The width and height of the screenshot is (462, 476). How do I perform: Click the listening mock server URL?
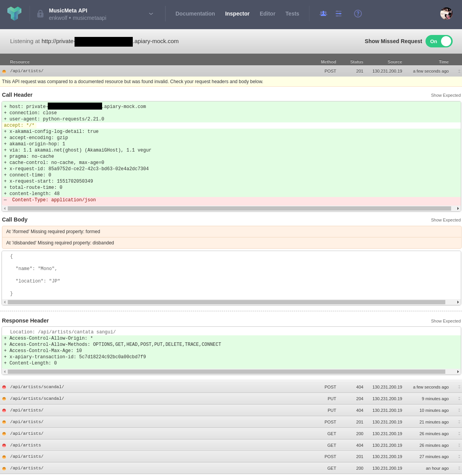110,41
